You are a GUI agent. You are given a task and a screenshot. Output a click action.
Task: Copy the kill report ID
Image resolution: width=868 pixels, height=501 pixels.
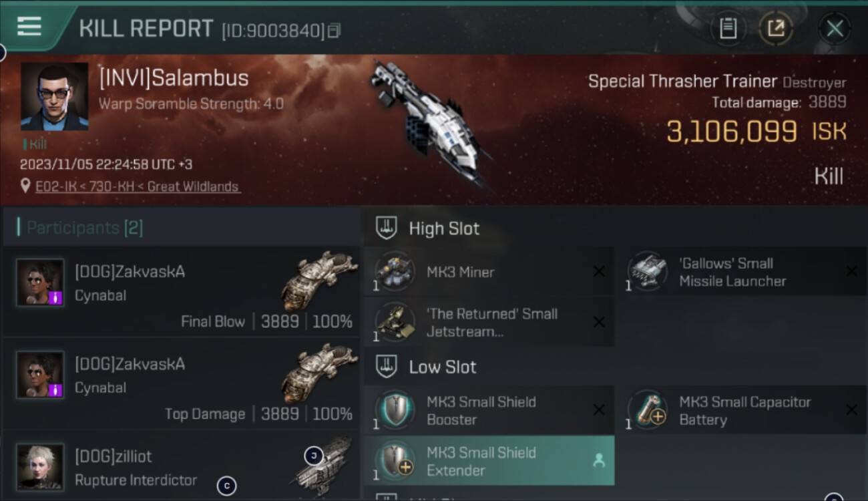point(334,31)
